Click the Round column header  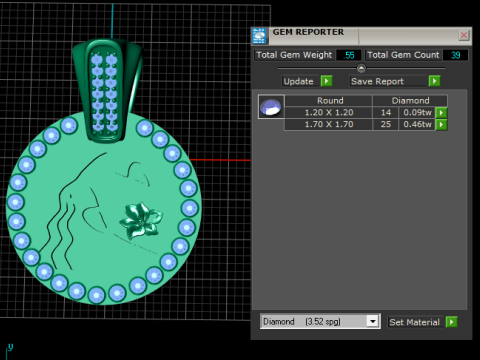[329, 101]
